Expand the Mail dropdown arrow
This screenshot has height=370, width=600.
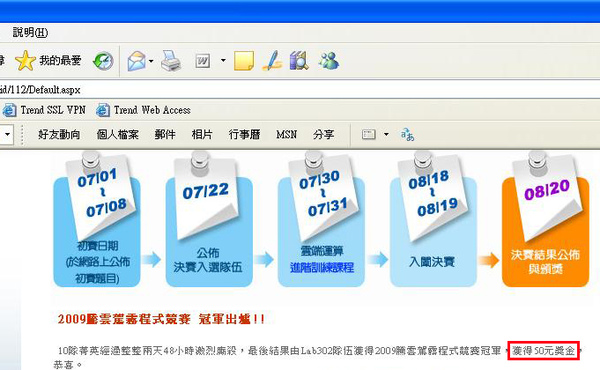pos(151,61)
